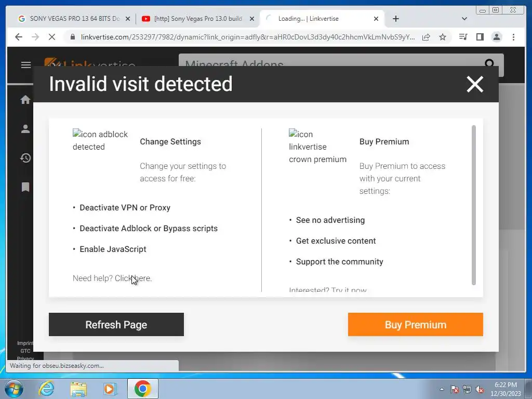
Task: Click the dialog's vertical scrollbar
Action: coord(474,205)
